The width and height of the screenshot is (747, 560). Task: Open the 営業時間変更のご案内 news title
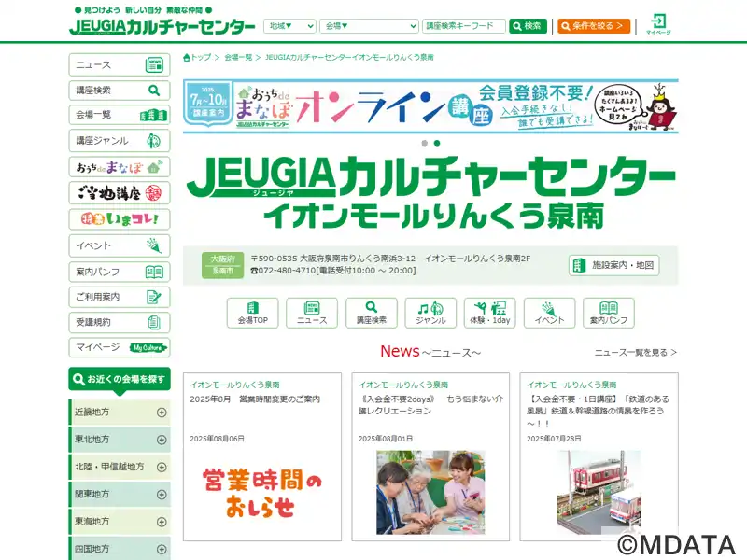255,399
